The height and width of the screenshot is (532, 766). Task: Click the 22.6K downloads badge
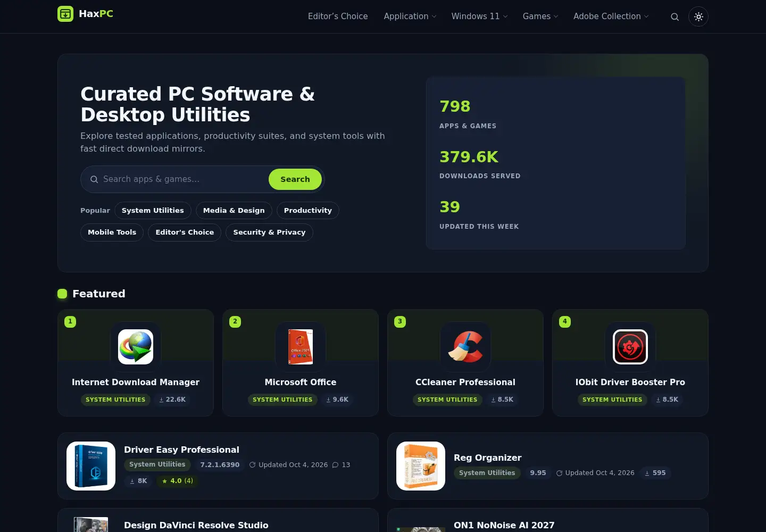(x=172, y=400)
